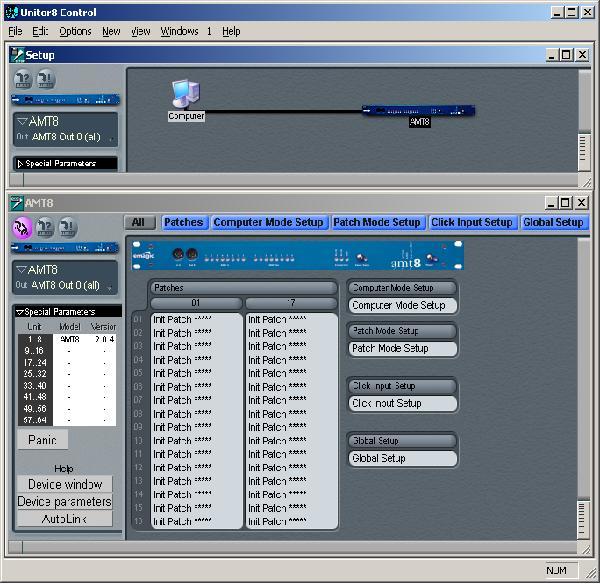
Task: Expand Special Parameters in Setup window
Action: (x=20, y=164)
